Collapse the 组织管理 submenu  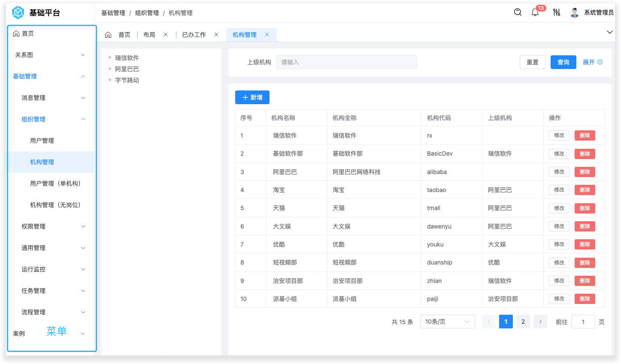click(x=51, y=119)
